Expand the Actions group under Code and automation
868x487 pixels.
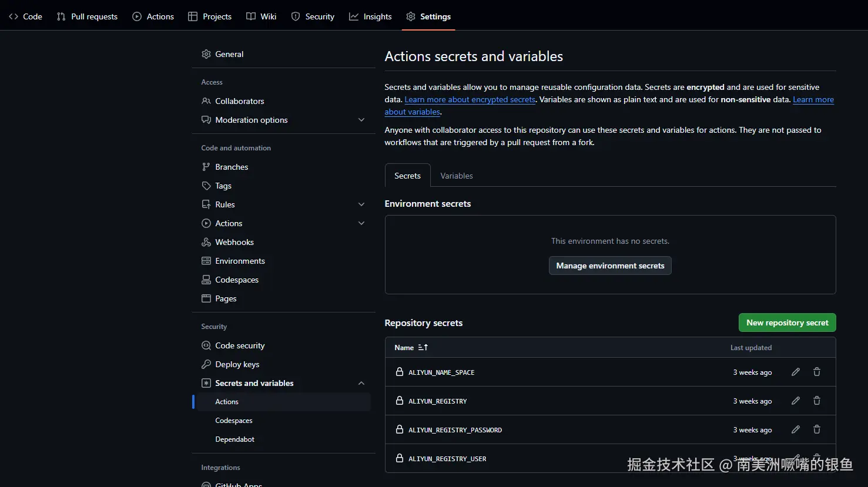click(361, 223)
